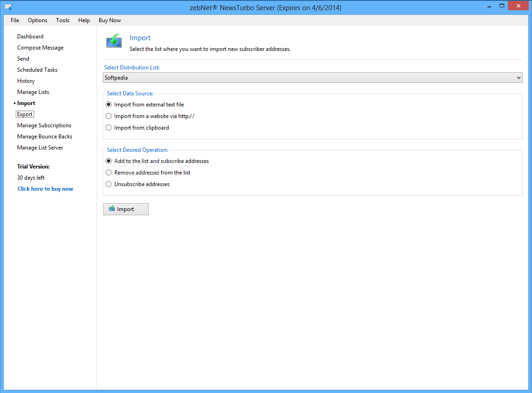Open Scheduled Tasks page
The image size is (532, 393).
pyautogui.click(x=38, y=70)
